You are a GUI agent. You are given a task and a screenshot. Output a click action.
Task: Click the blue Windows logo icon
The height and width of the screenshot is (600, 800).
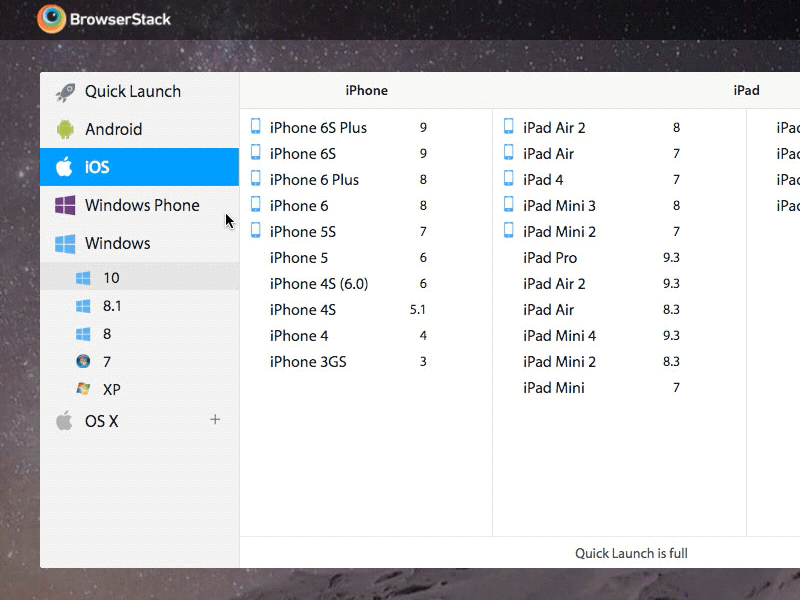coord(65,243)
